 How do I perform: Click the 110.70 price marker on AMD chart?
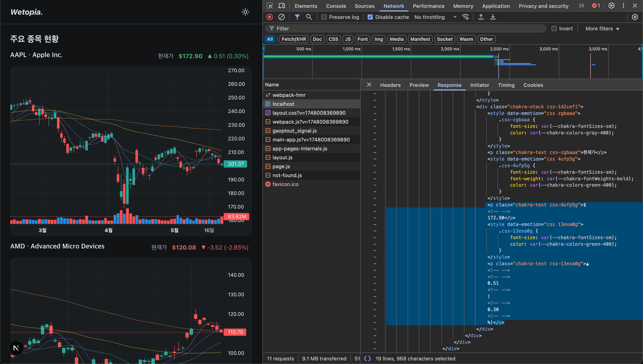click(x=235, y=332)
